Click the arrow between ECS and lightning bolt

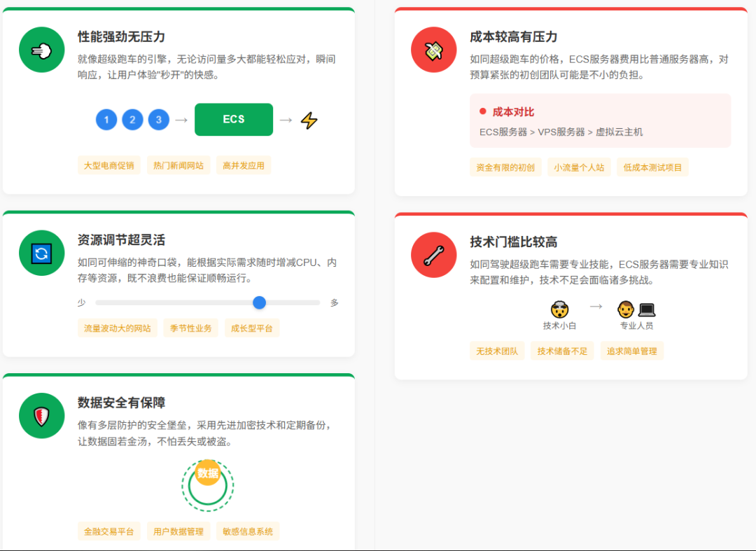286,120
